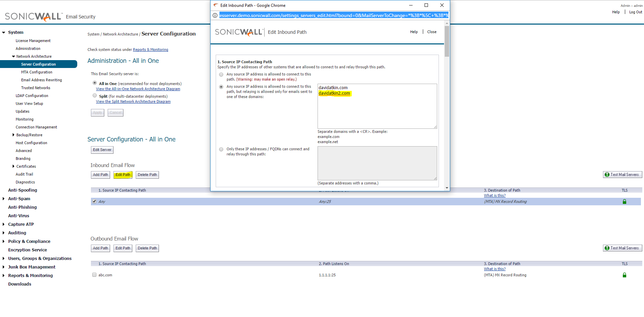Expand the Capture ATP section
Screen dimensions: 644x317
(4, 224)
